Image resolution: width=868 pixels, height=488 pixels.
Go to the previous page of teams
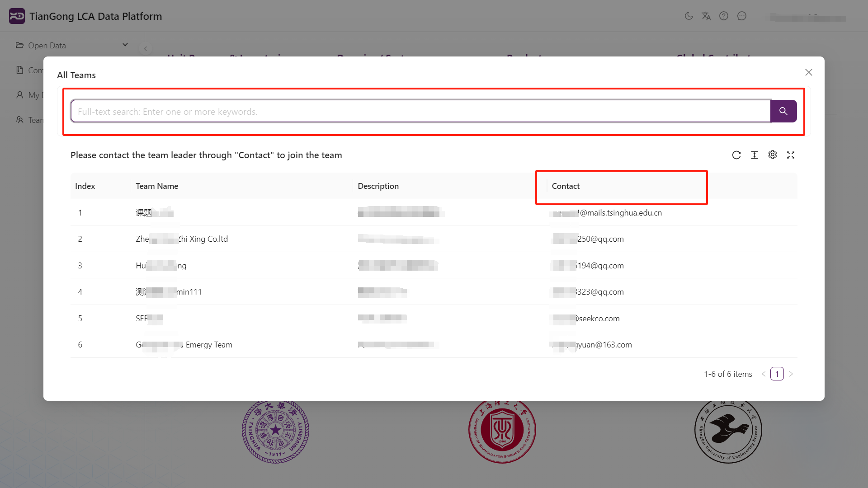[x=764, y=374]
